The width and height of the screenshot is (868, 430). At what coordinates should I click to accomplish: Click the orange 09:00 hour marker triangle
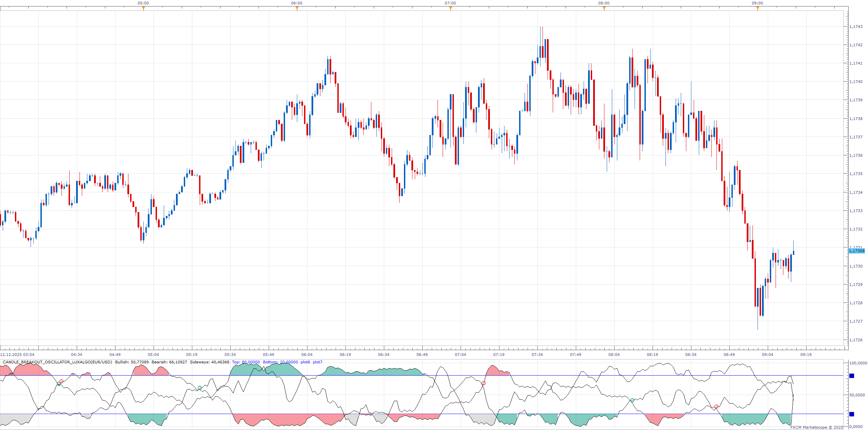click(758, 8)
